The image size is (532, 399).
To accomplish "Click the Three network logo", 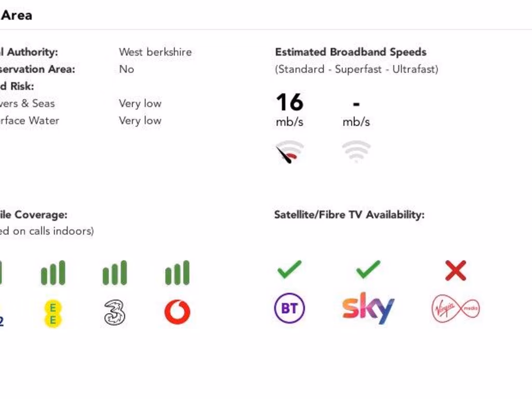I will 115,313.
